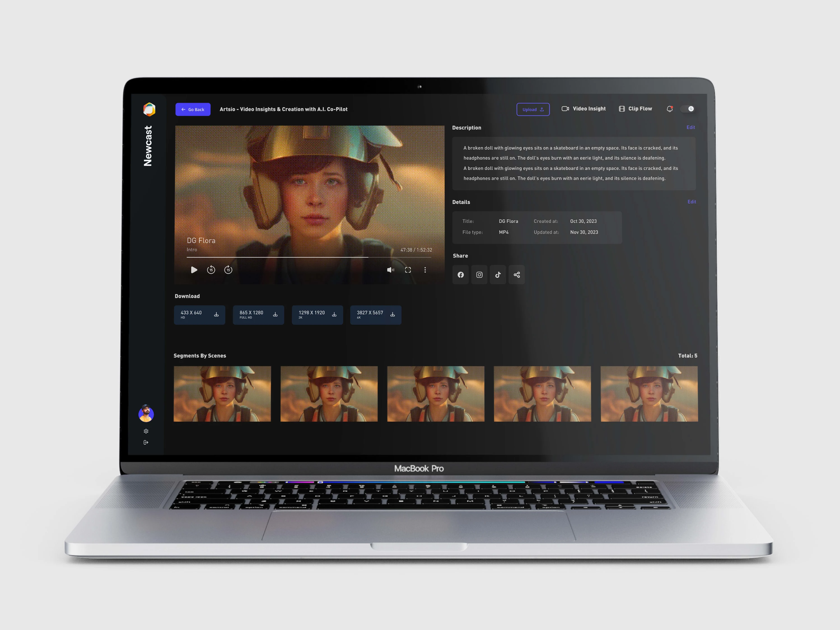Click the Facebook share icon
The image size is (840, 630).
pos(460,274)
